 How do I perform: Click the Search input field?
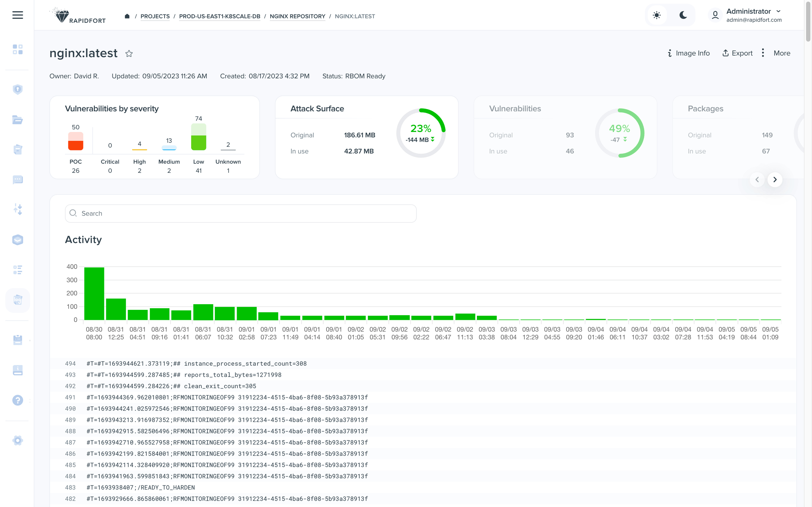[x=240, y=214]
